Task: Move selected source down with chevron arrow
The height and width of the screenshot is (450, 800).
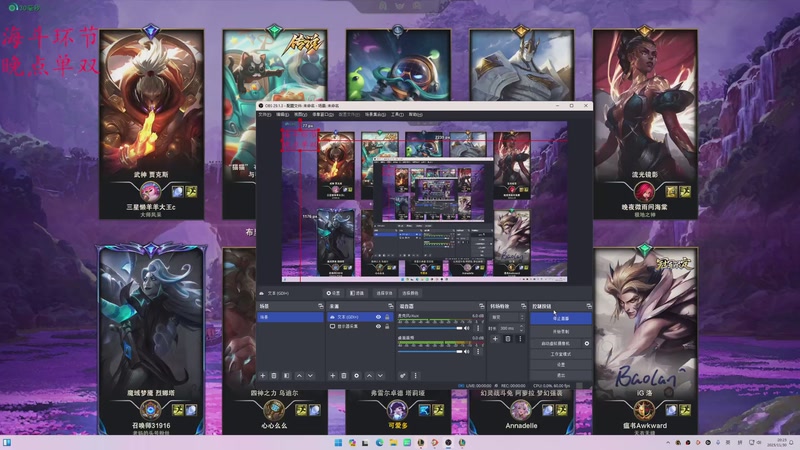Action: [379, 375]
